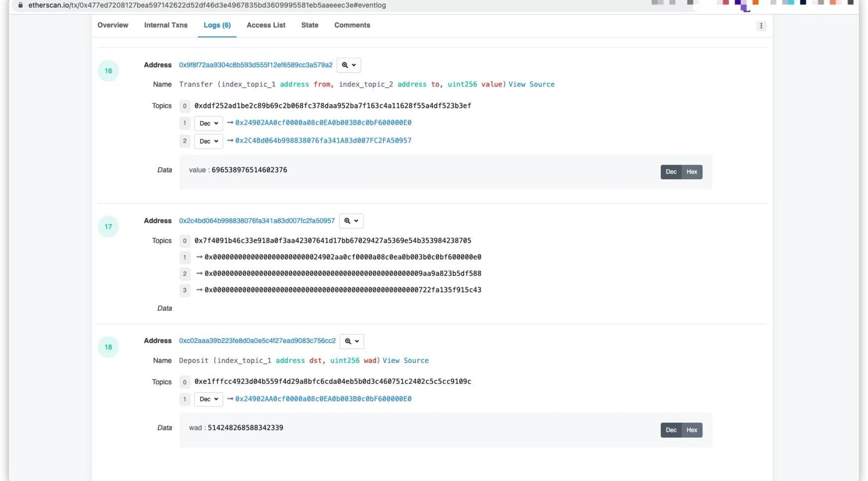868x481 pixels.
Task: Click the log index 18 badge
Action: coord(108,347)
